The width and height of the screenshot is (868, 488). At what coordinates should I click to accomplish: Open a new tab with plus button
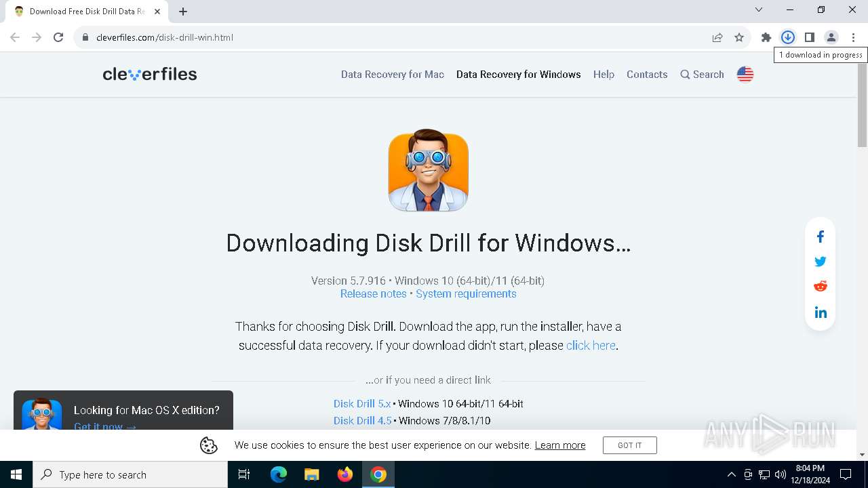click(183, 11)
